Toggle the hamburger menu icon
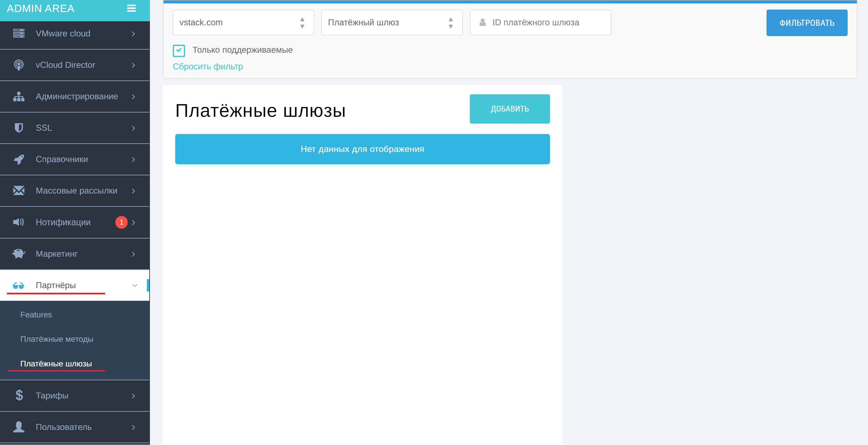The width and height of the screenshot is (868, 445). coord(131,8)
